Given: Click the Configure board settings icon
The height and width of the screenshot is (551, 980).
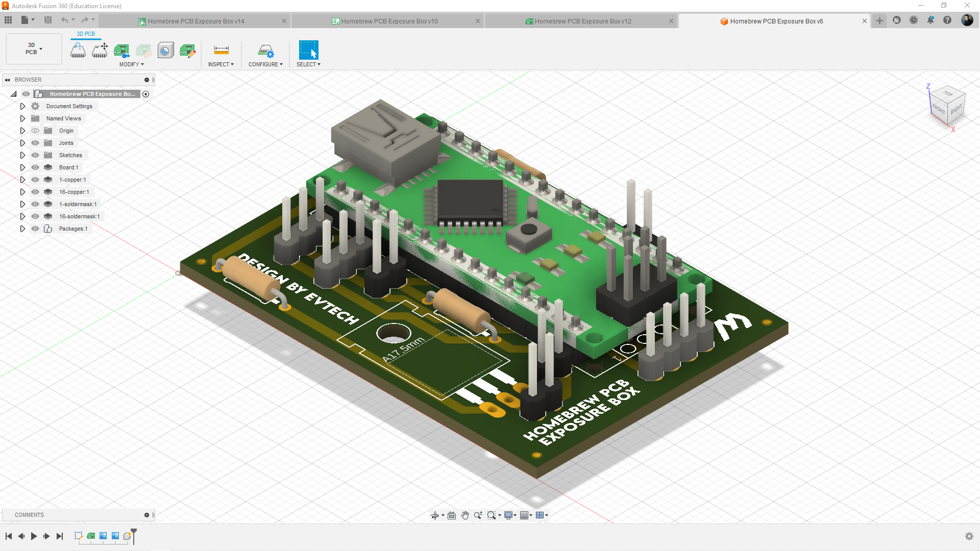Looking at the screenshot, I should click(265, 50).
